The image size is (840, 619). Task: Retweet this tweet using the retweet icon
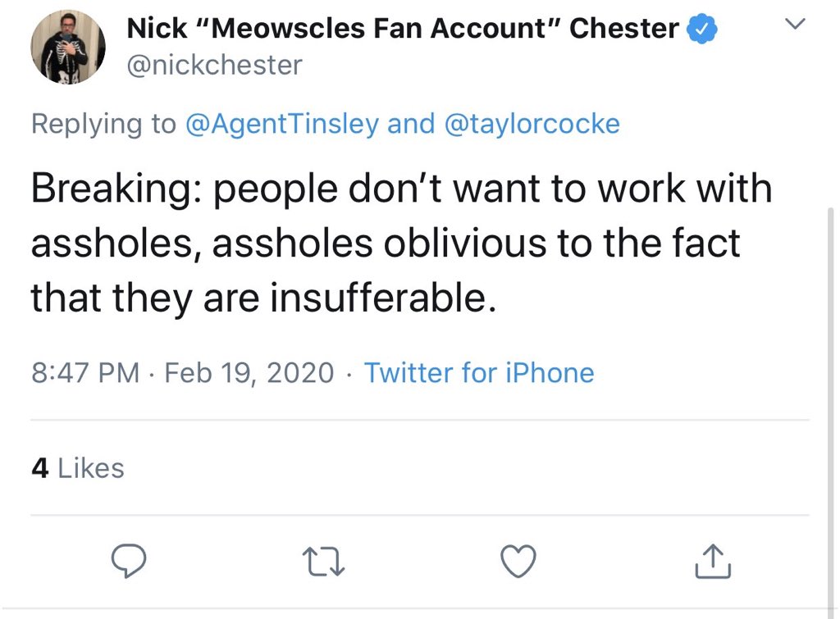(323, 561)
